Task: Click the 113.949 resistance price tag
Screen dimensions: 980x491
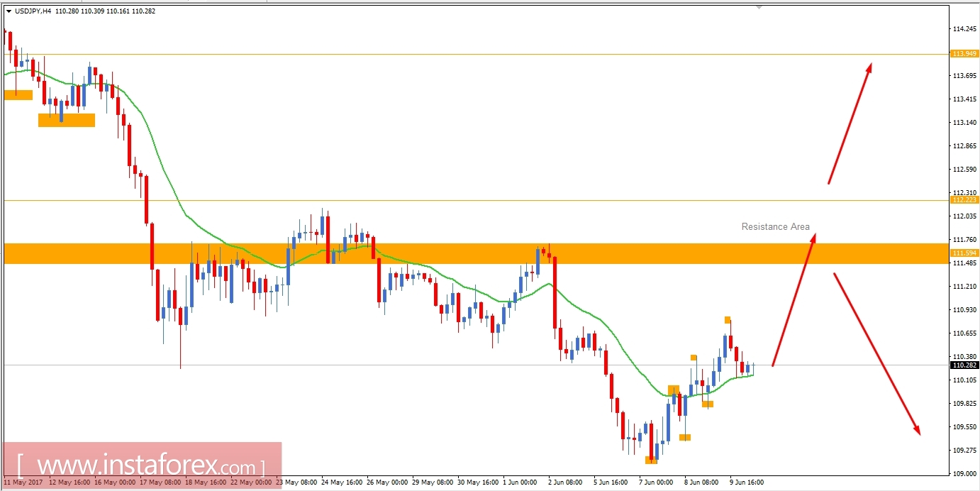Action: click(x=964, y=53)
